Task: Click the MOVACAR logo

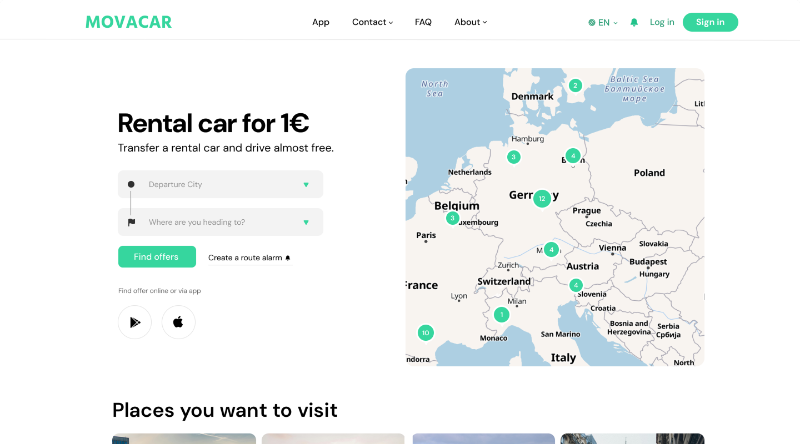Action: click(128, 22)
